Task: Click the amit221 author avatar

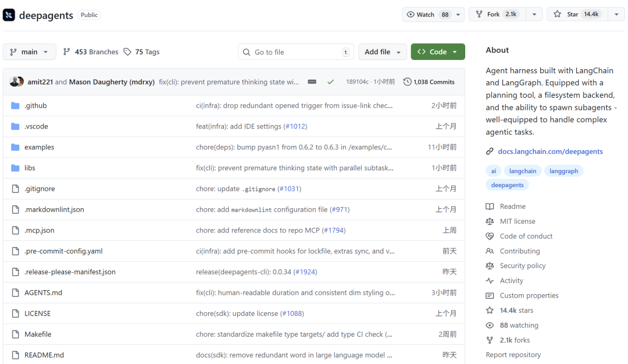Action: point(16,82)
